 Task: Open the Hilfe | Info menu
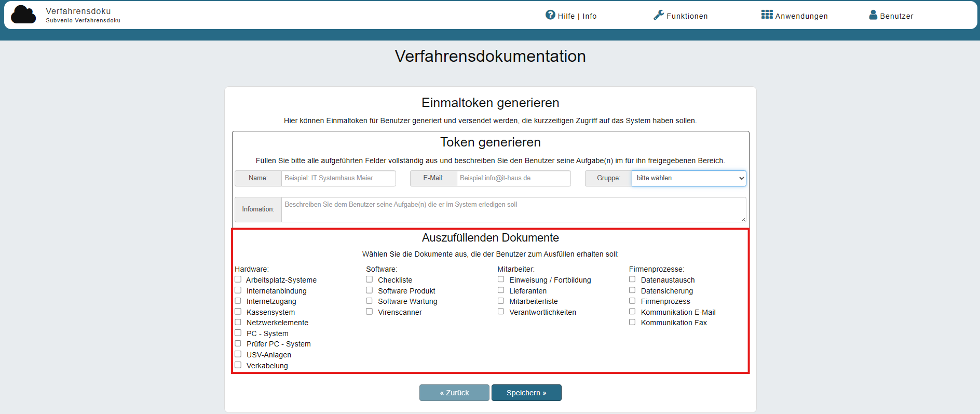(571, 16)
